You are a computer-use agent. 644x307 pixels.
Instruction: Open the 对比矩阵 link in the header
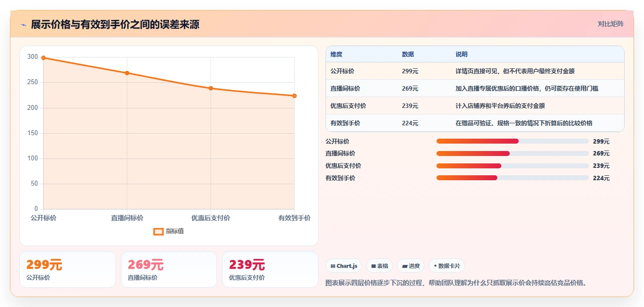pyautogui.click(x=610, y=24)
